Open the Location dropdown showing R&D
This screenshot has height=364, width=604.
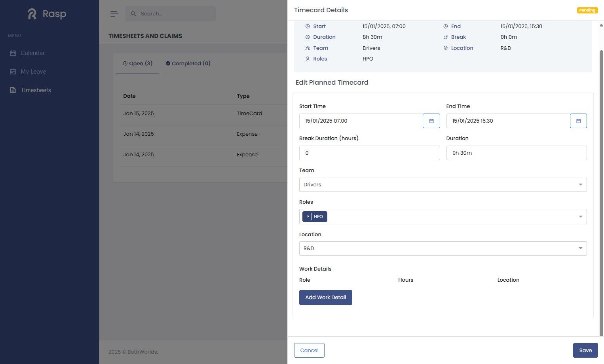click(443, 248)
